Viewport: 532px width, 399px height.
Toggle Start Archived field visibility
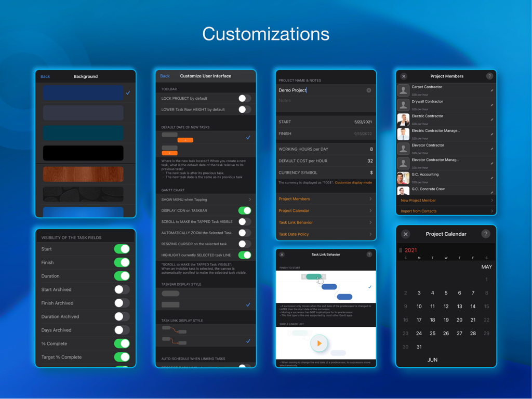coord(121,289)
